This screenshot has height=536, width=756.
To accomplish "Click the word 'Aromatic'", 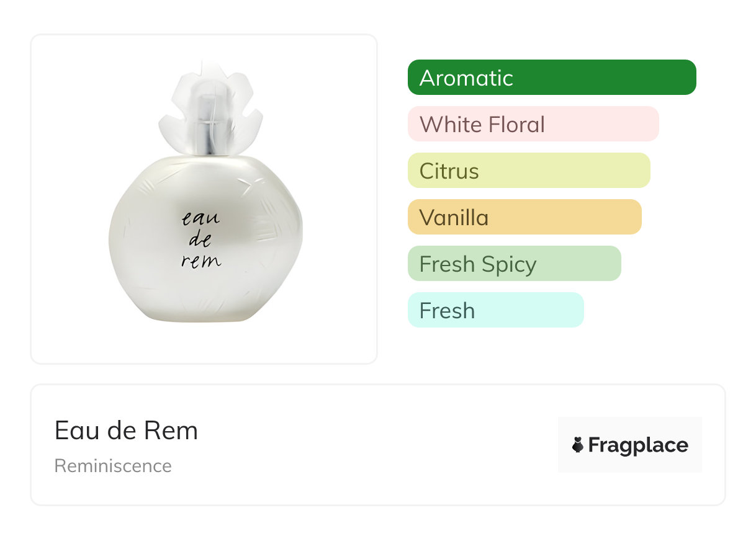I will click(466, 78).
